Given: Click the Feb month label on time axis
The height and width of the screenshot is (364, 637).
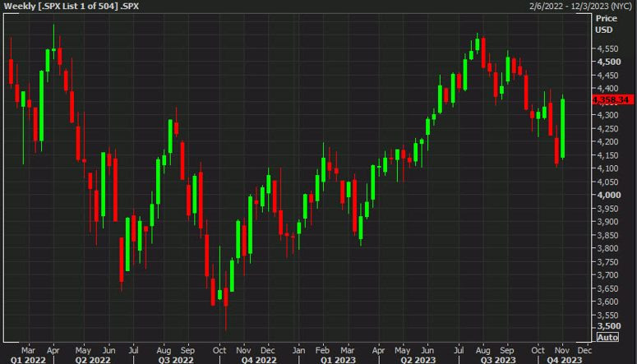Looking at the screenshot, I should tap(325, 348).
